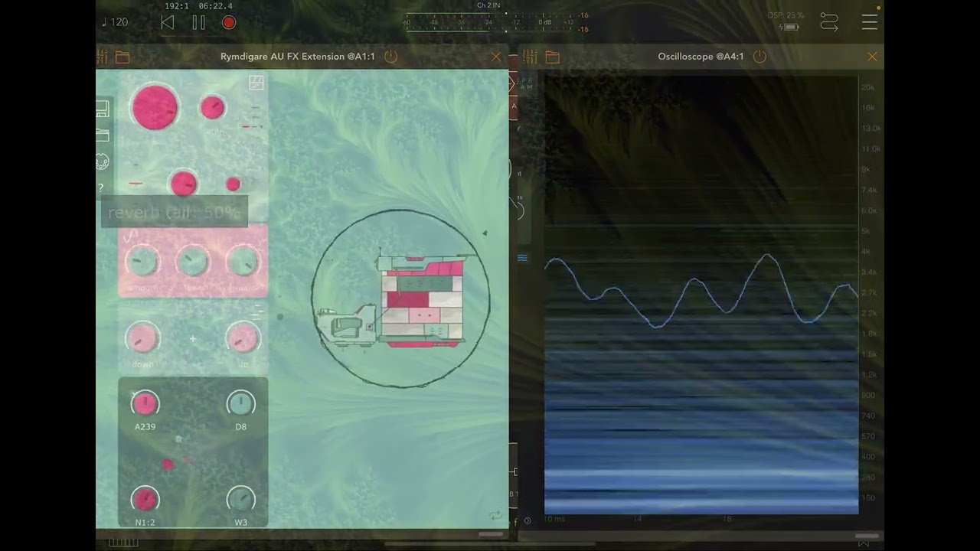Click the blue waves icon beside oscilloscope
This screenshot has height=551, width=980.
[x=522, y=258]
